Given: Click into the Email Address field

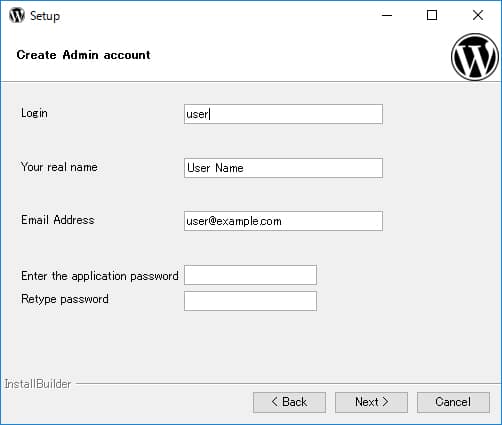Looking at the screenshot, I should pyautogui.click(x=283, y=221).
